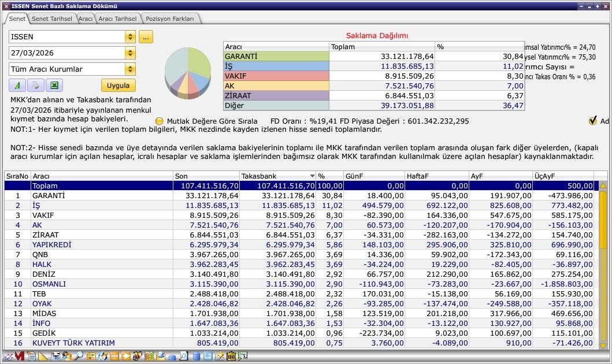
Task: Click the printer icon button
Action: pyautogui.click(x=35, y=86)
